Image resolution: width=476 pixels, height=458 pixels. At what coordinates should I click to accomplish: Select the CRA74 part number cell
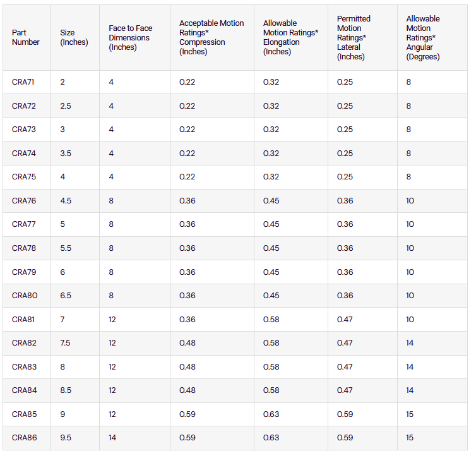(x=24, y=154)
